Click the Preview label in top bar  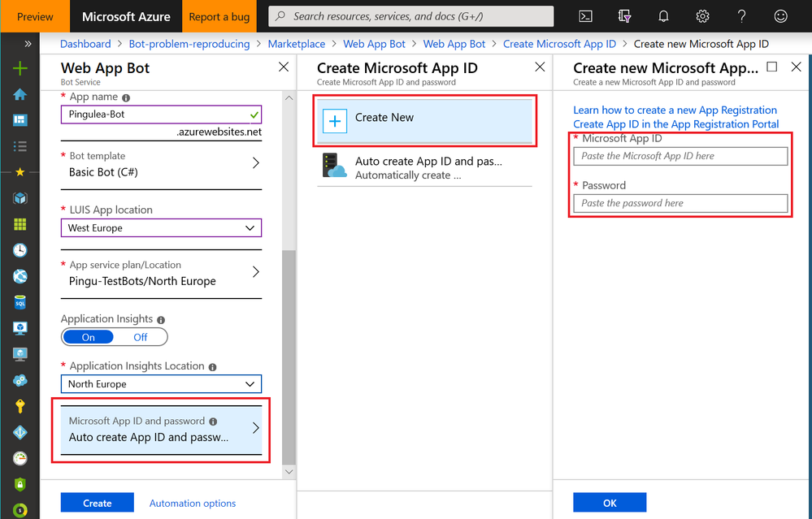pos(35,16)
